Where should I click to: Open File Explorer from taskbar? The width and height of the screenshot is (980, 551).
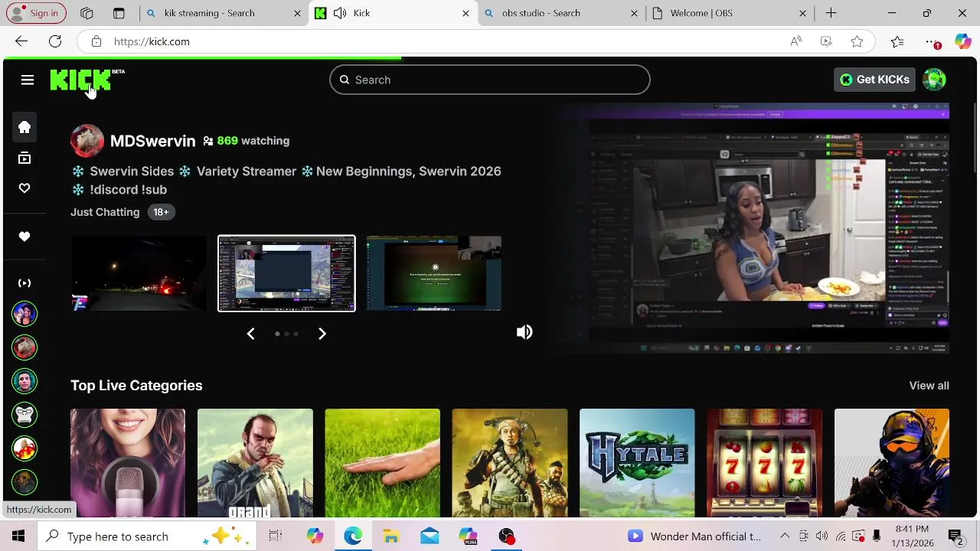coord(391,536)
